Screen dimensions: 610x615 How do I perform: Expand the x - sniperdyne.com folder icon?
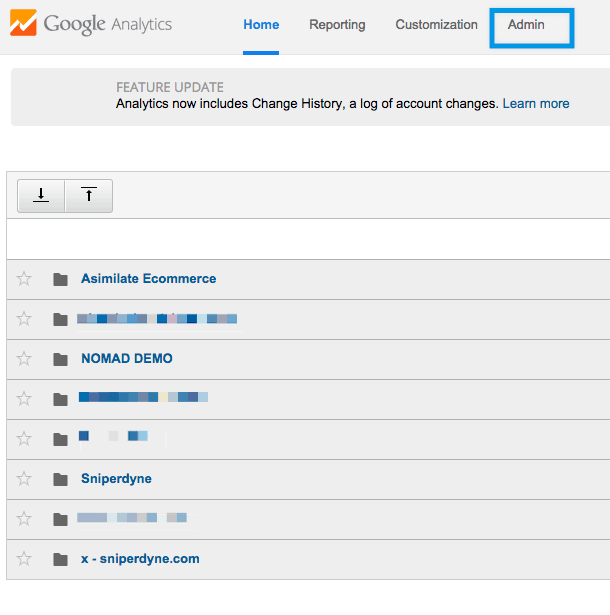60,559
